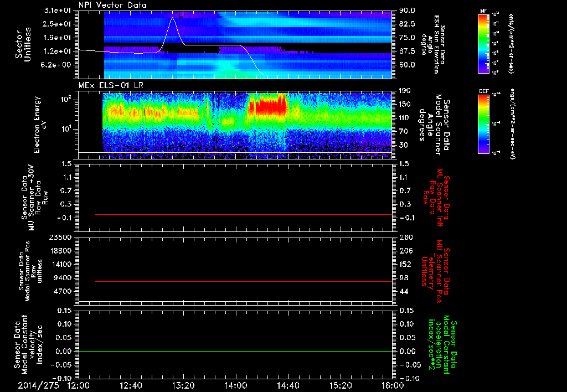The height and width of the screenshot is (392, 567).
Task: Click the 'NF' label above color bar
Action: pos(483,11)
